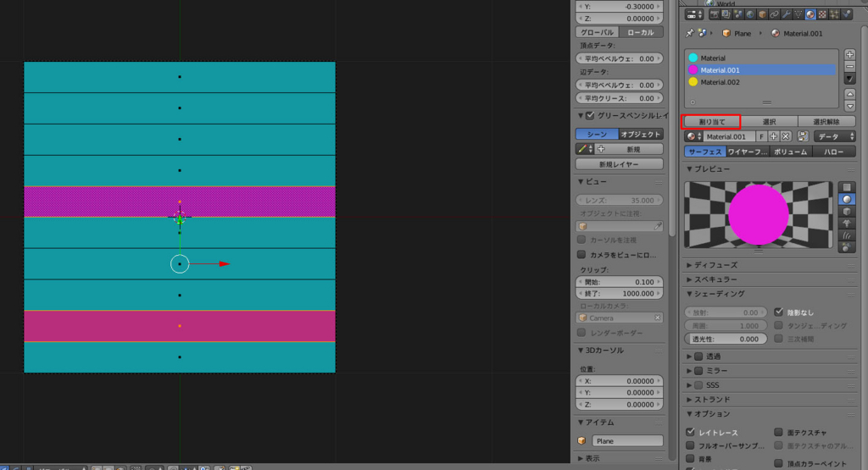Viewport: 868px width, 470px height.
Task: Unlink Material.001 with the X icon
Action: (x=786, y=136)
